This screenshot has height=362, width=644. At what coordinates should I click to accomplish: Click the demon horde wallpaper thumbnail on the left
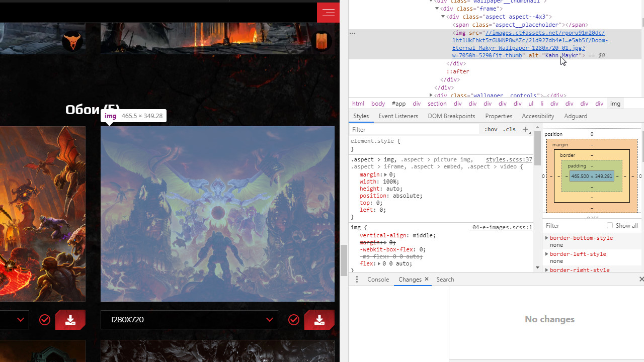(x=43, y=214)
